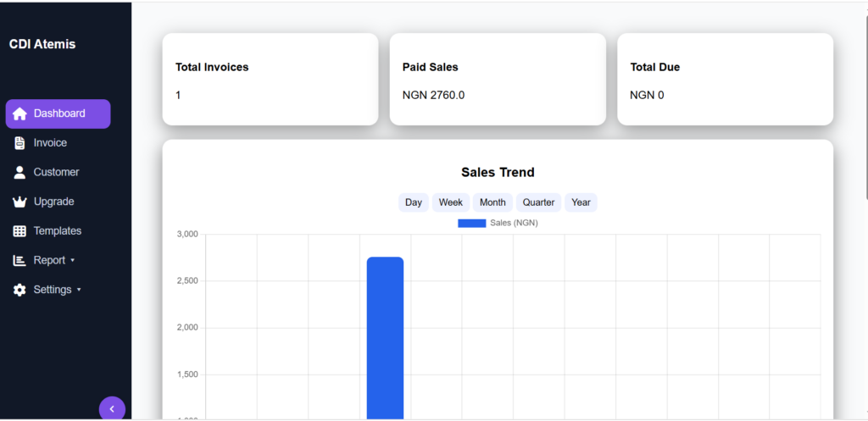Click the Report chart icon
The image size is (868, 421).
(x=19, y=261)
